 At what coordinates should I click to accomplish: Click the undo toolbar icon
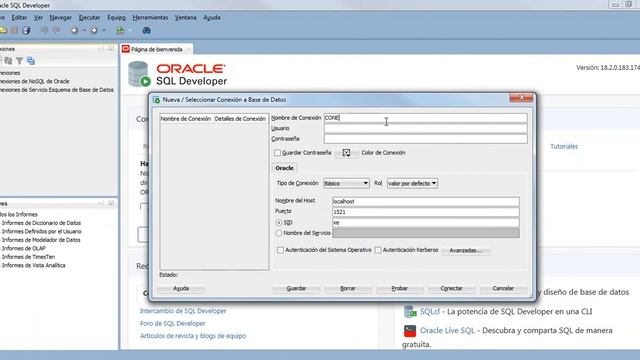click(x=44, y=31)
